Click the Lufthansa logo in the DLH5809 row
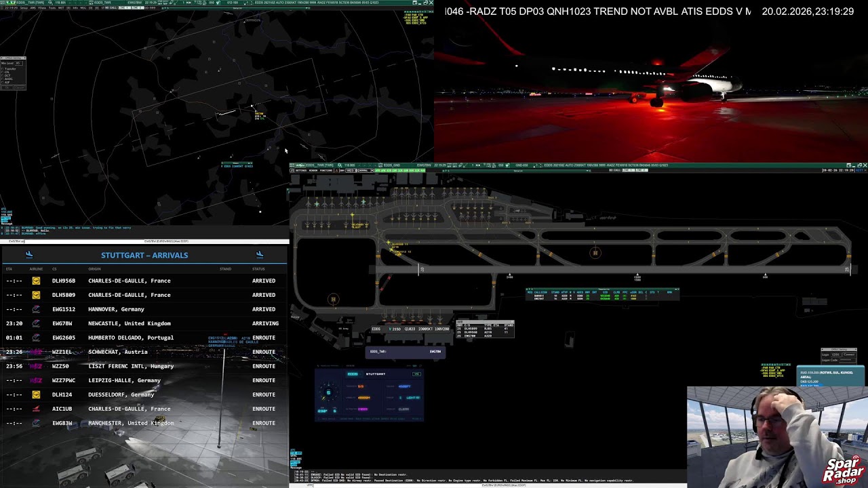868x488 pixels. pos(36,295)
